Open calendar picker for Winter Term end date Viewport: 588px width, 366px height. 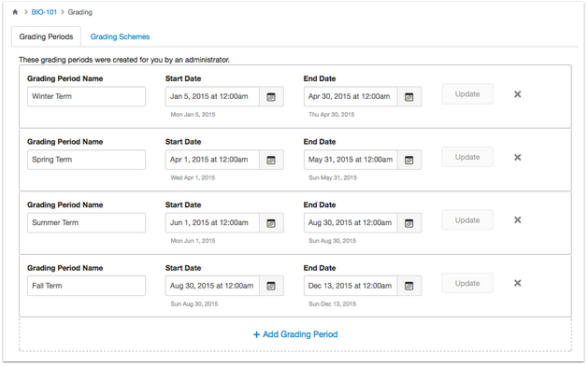click(409, 97)
